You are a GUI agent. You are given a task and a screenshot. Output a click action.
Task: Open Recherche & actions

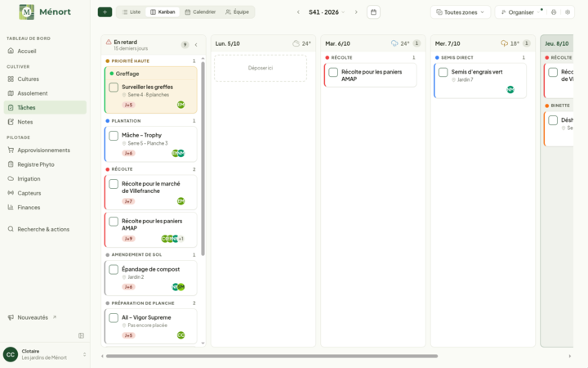coord(45,229)
